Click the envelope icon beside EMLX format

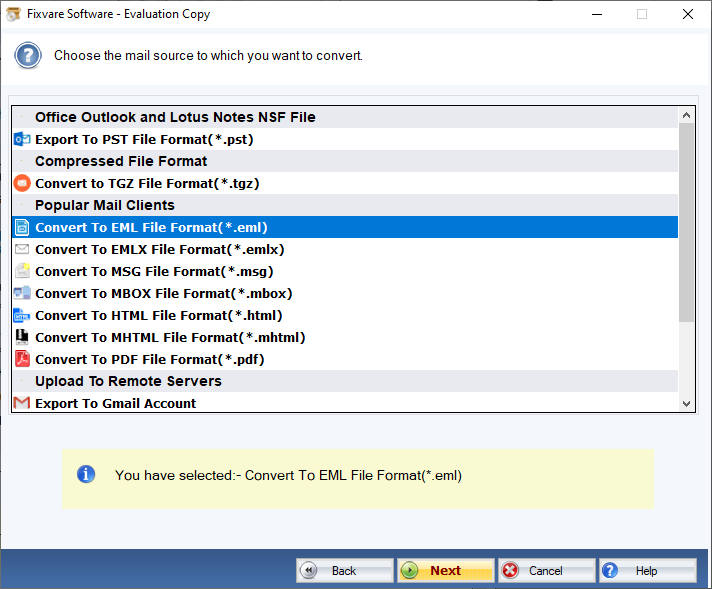pos(22,249)
